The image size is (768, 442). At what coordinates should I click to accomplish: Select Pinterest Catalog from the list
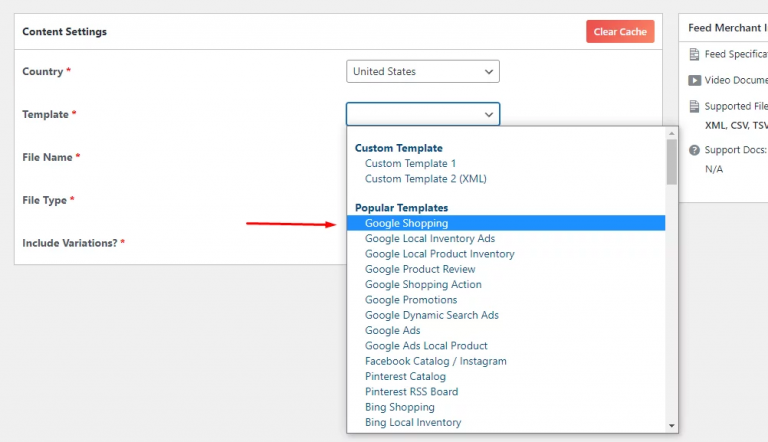point(405,377)
